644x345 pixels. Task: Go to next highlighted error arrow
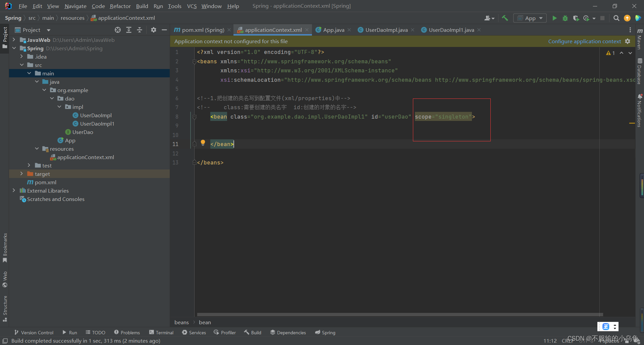pos(630,53)
